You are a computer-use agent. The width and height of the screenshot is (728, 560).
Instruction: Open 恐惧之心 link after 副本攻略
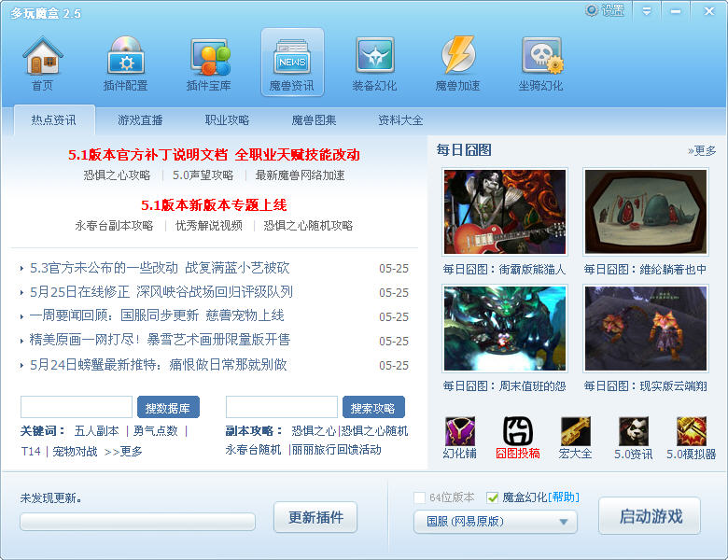pyautogui.click(x=314, y=431)
